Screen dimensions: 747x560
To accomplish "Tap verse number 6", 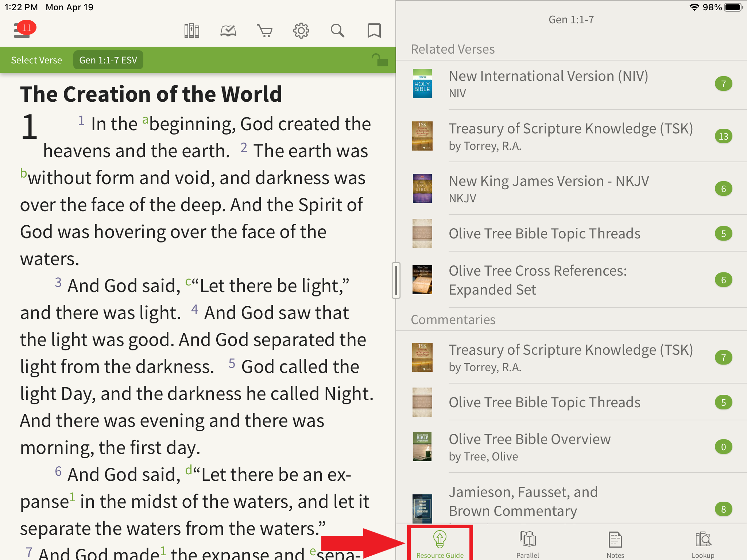I will pos(58,471).
